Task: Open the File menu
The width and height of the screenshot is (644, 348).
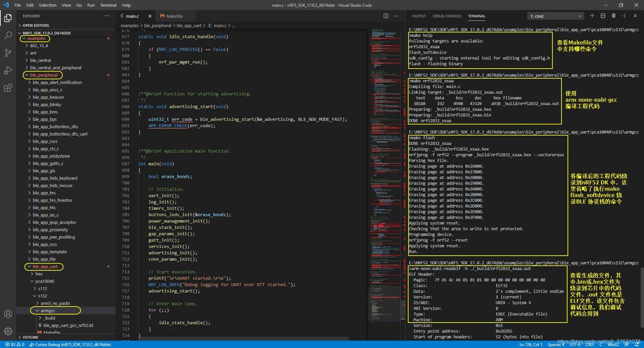Action: click(x=18, y=5)
